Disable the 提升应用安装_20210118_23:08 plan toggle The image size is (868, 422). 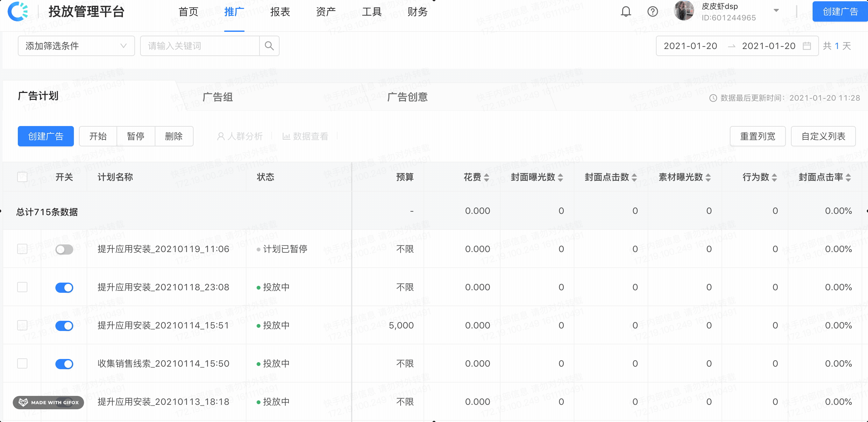64,287
